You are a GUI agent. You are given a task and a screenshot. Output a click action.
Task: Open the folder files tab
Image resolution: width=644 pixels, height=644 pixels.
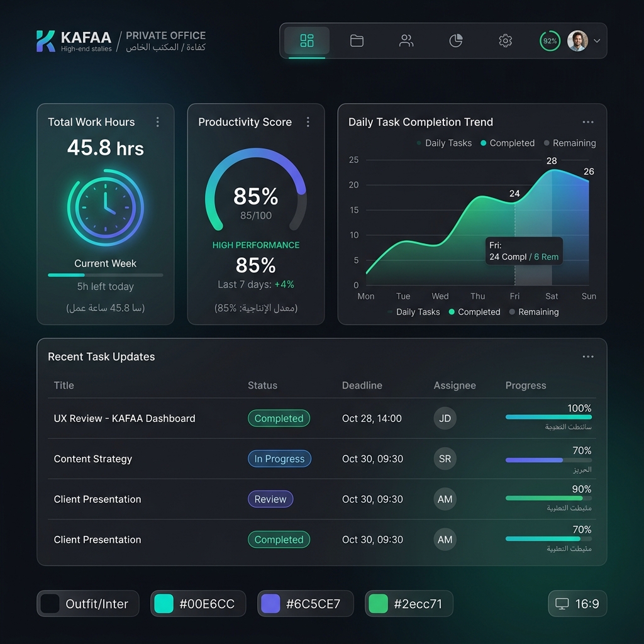357,41
